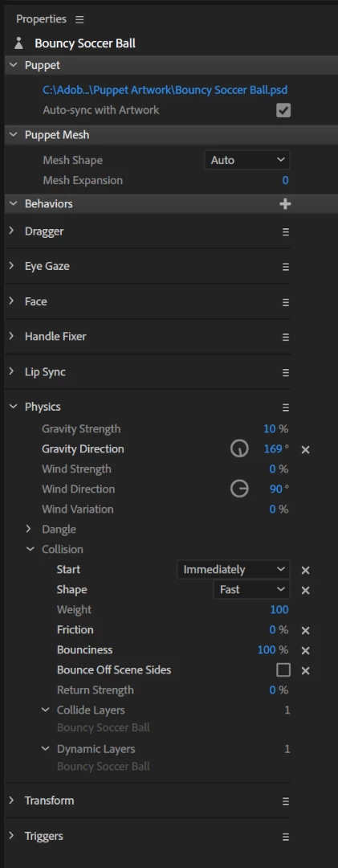Click the puppet icon beside Bouncy Soccer Ball
This screenshot has height=868, width=338.
19,43
